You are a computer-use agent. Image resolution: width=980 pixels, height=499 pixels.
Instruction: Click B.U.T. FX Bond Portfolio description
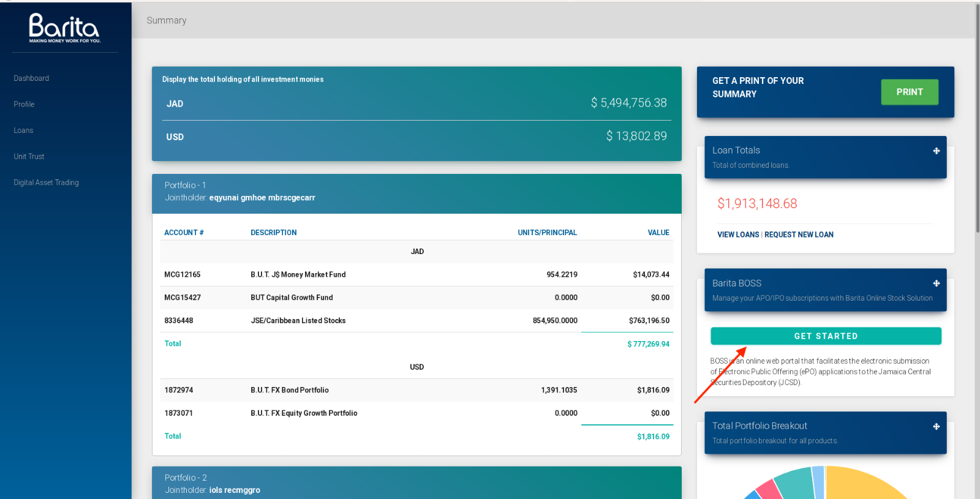[x=290, y=390]
